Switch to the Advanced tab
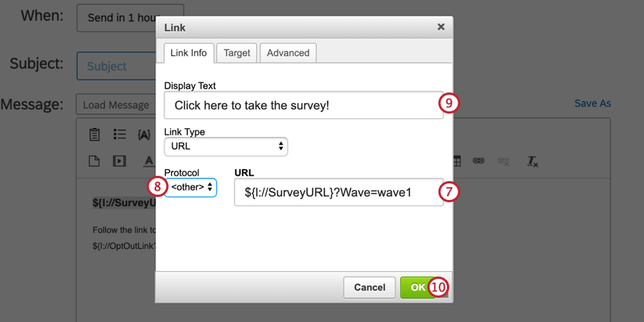 [288, 53]
